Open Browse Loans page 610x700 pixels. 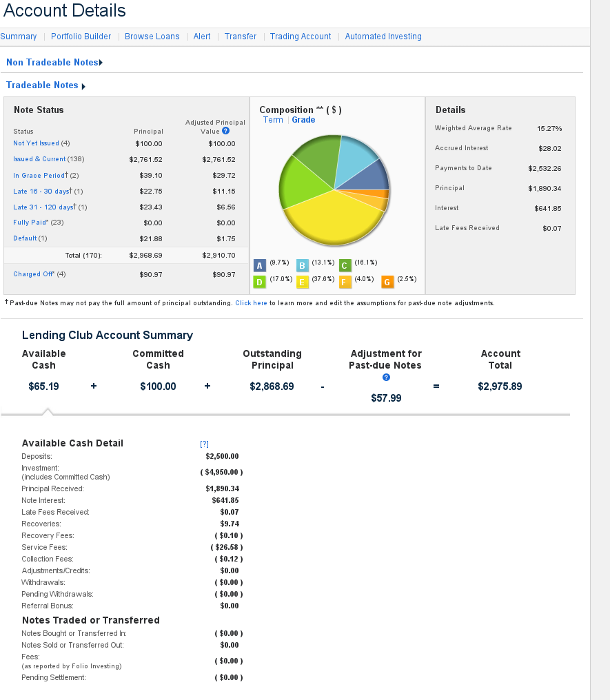[x=152, y=36]
